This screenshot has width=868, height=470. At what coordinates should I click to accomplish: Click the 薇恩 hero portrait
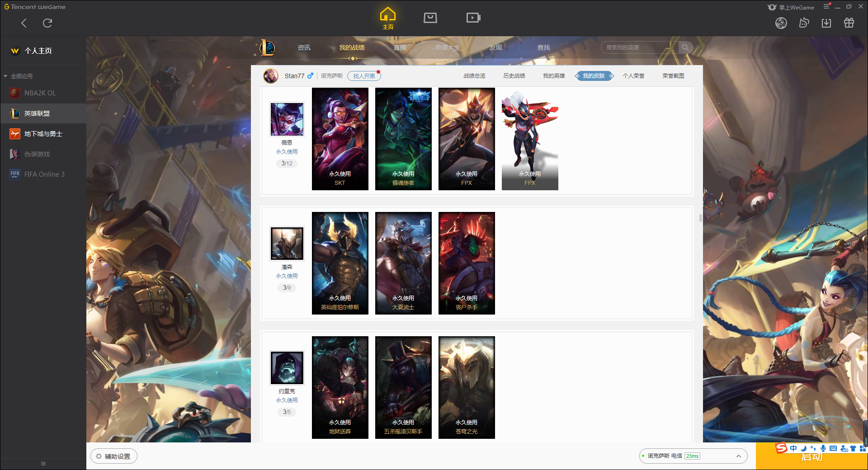[287, 119]
